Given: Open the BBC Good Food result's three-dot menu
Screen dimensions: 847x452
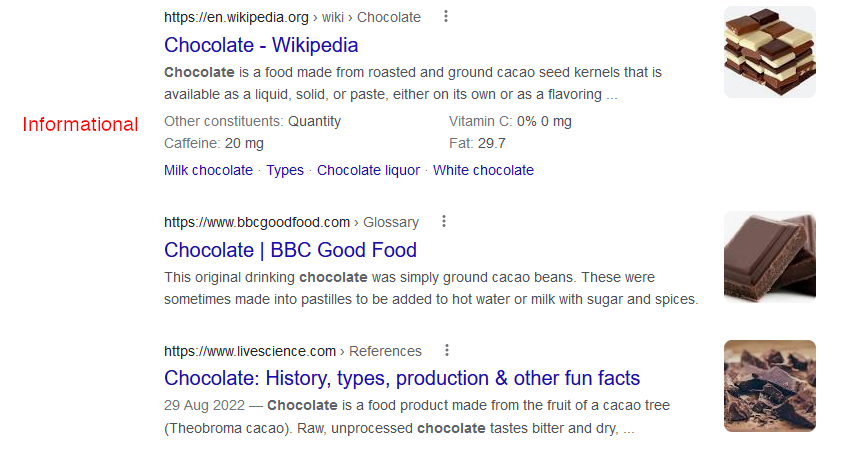Looking at the screenshot, I should [x=443, y=221].
